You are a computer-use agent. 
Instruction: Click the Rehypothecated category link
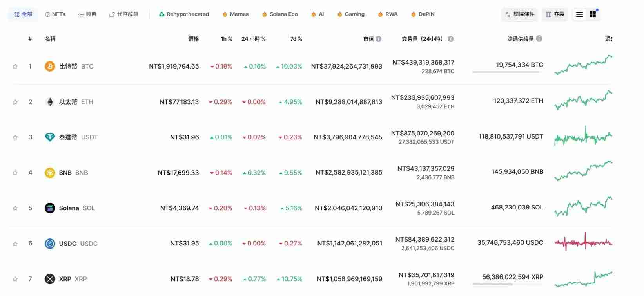[x=184, y=14]
